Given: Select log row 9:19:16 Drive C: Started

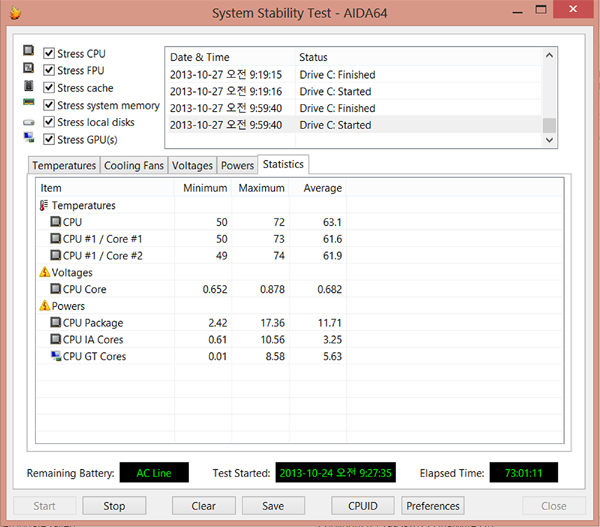Looking at the screenshot, I should coord(354,91).
